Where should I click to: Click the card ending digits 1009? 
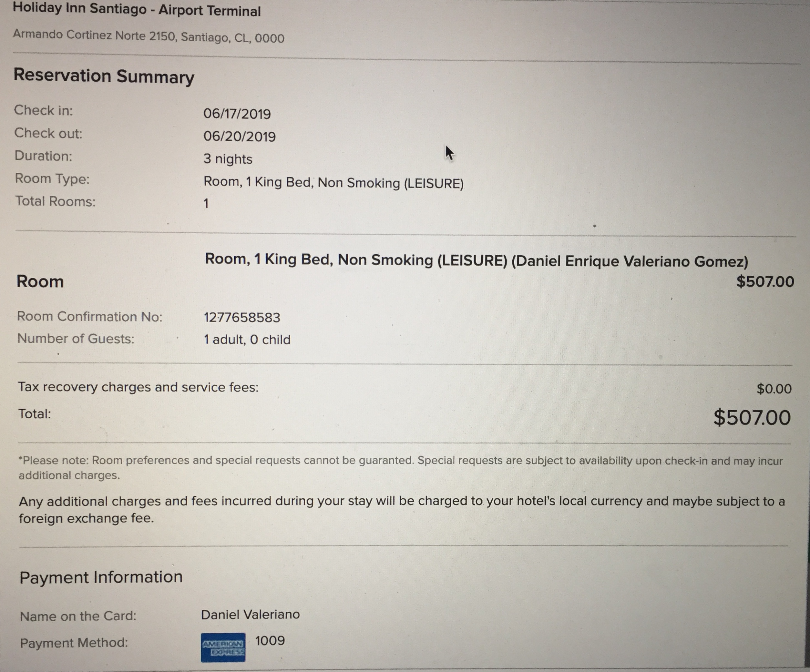click(x=270, y=640)
